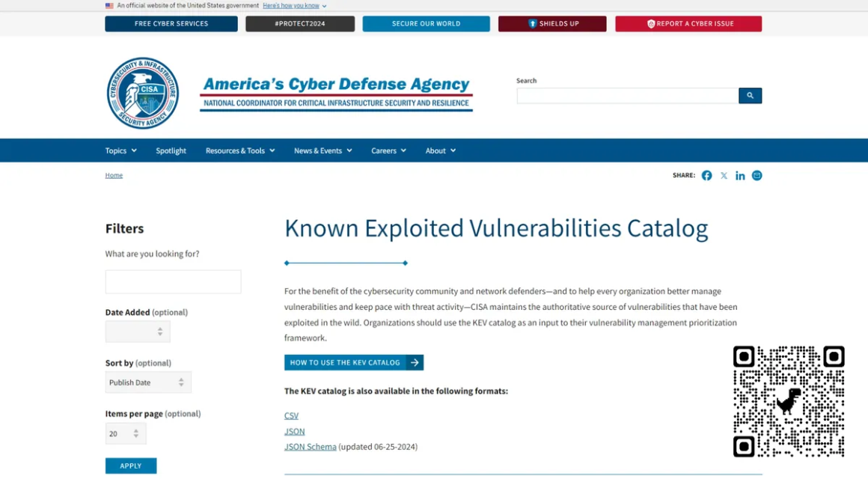Share page via email icon

coord(757,176)
